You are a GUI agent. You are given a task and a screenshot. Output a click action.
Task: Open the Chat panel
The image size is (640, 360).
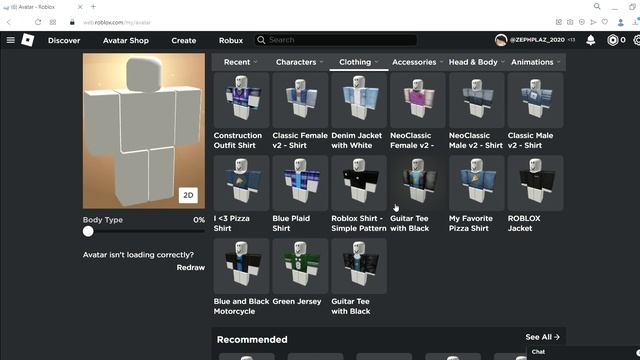point(538,352)
